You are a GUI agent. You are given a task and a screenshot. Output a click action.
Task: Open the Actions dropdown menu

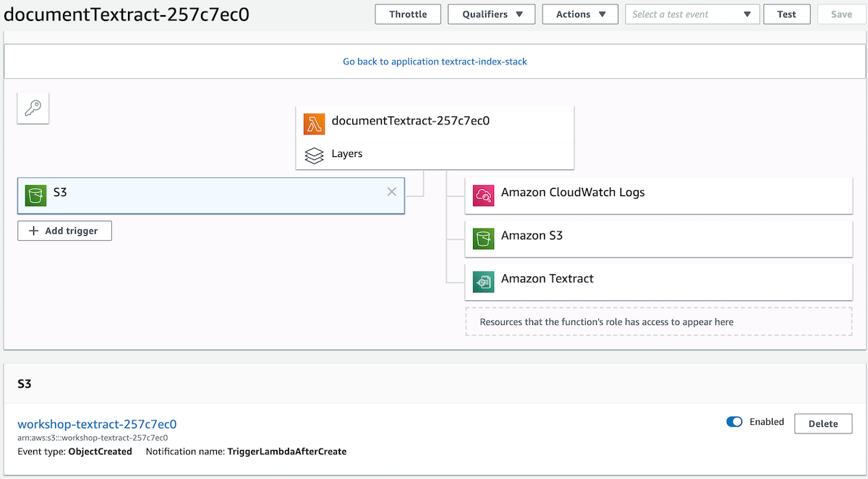point(580,14)
